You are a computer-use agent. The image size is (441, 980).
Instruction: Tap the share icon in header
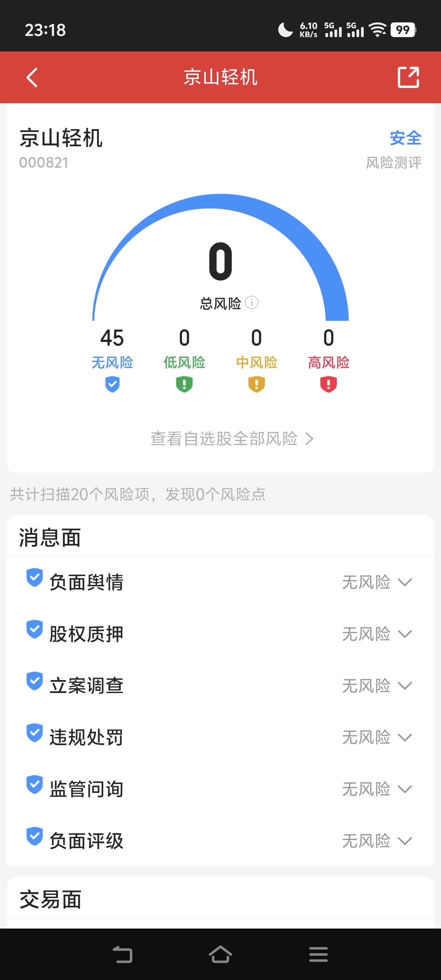tap(408, 78)
